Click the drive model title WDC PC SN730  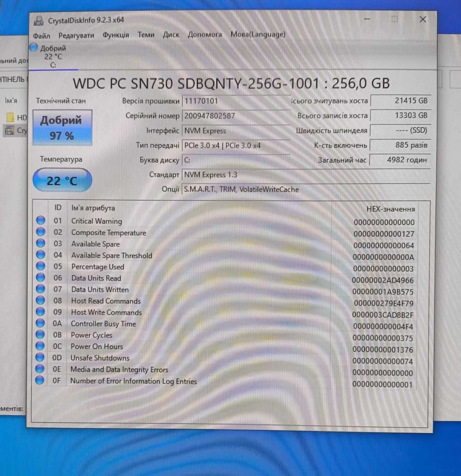pyautogui.click(x=231, y=83)
